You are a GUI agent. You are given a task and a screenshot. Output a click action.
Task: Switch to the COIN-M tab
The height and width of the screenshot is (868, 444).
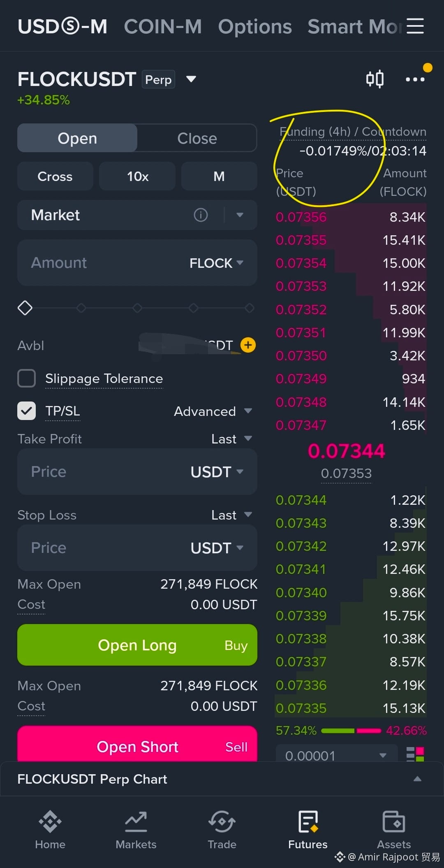click(163, 27)
